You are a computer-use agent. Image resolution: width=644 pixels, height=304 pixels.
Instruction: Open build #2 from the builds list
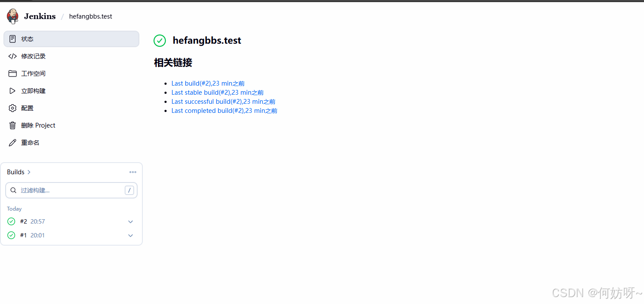[23, 221]
